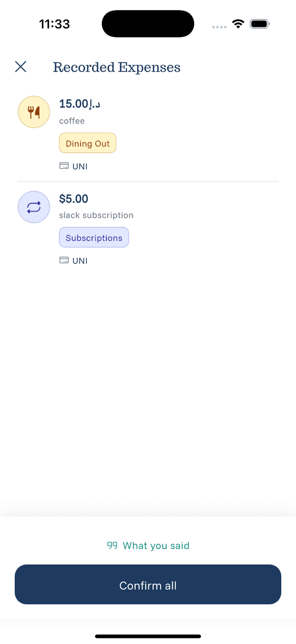
Task: Click the recurring subscription arrows icon
Action: coord(33,206)
